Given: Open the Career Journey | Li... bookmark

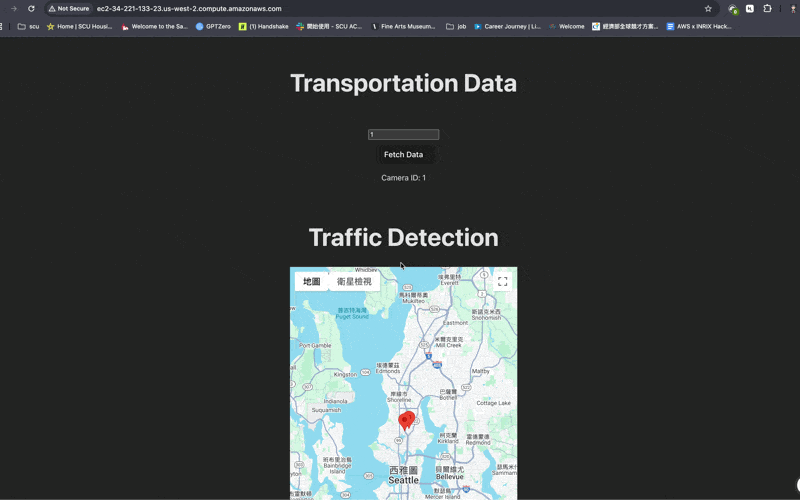Looking at the screenshot, I should click(x=507, y=27).
